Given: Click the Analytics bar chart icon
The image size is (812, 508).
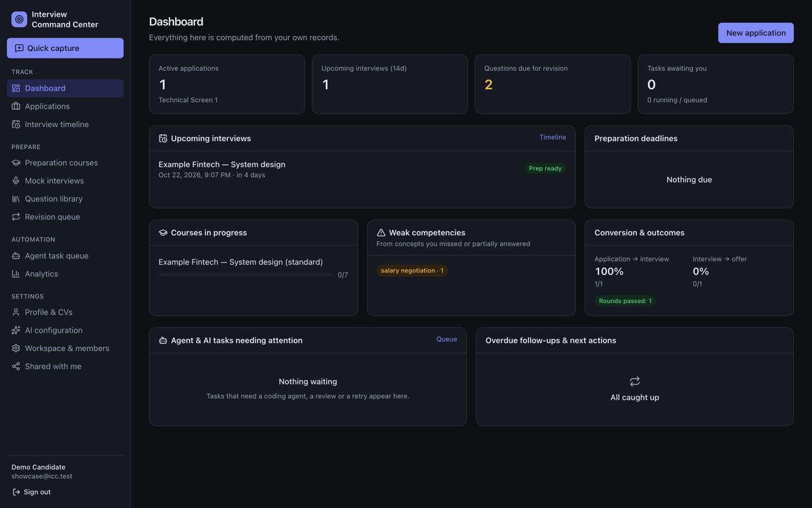Looking at the screenshot, I should click(x=16, y=273).
